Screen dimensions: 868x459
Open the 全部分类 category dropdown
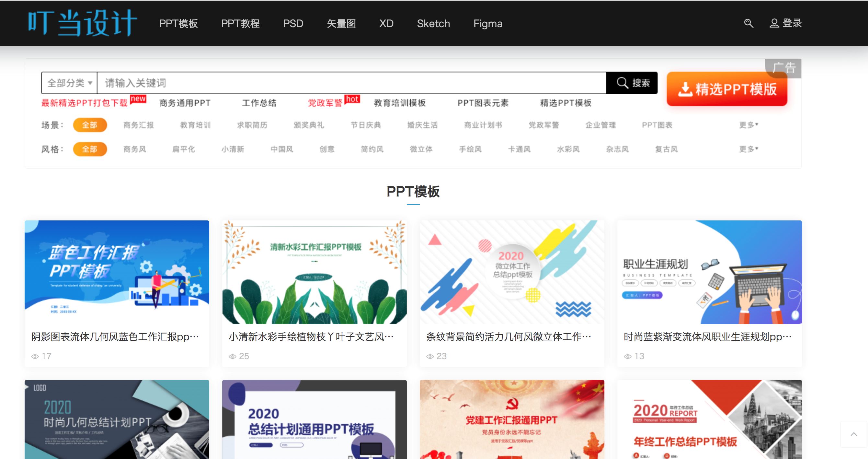tap(69, 83)
